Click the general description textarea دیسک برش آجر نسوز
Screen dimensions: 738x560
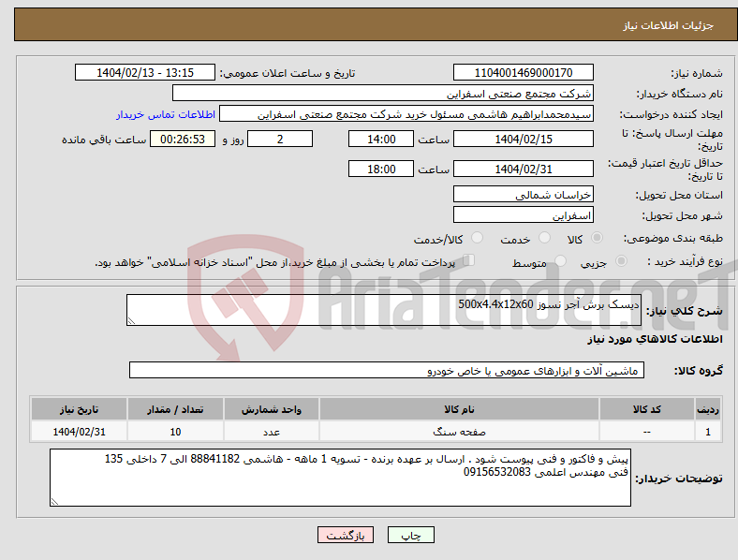[384, 310]
